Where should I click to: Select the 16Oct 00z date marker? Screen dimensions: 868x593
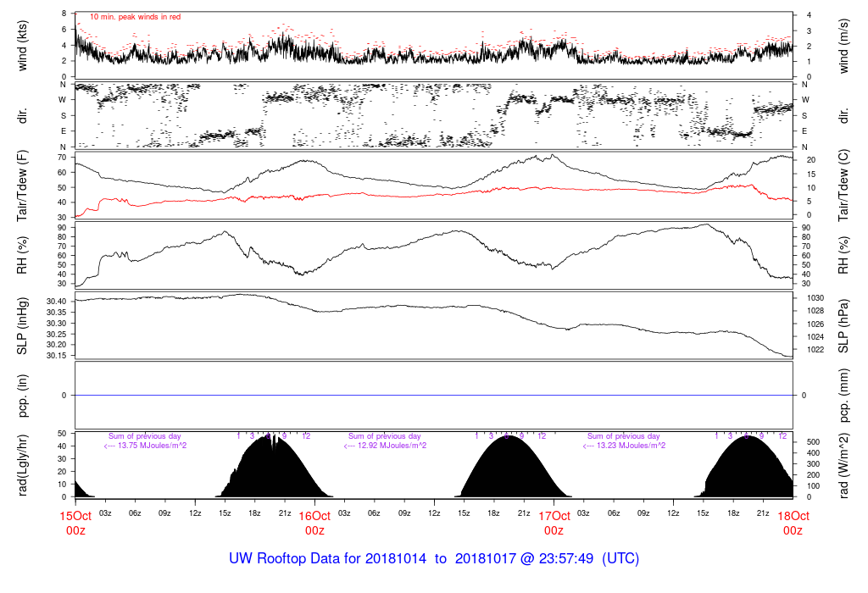314,523
